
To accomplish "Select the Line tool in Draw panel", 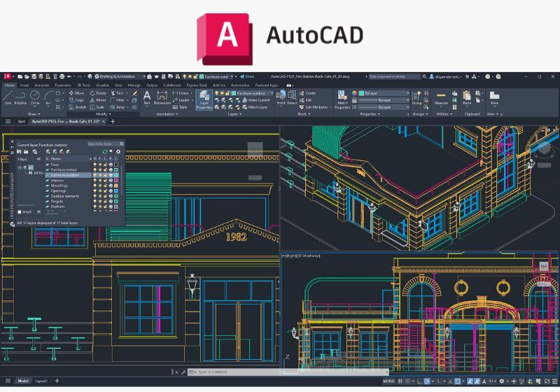I will click(8, 97).
